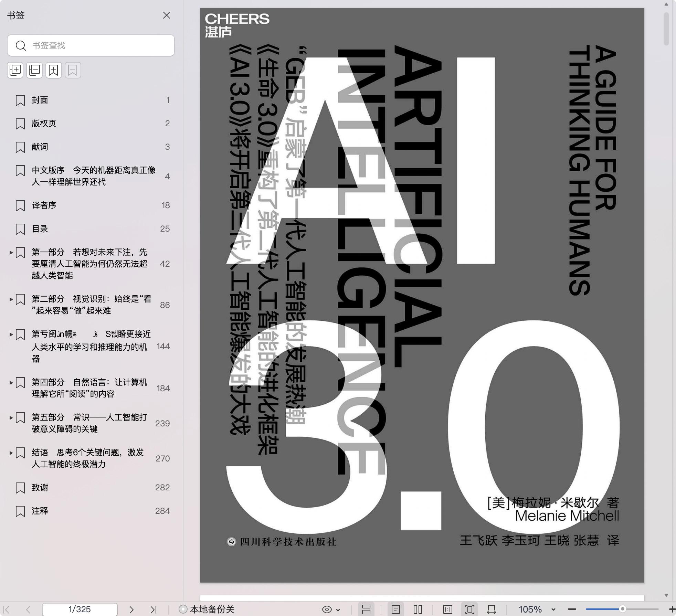Click the scroll down arrow of the document
This screenshot has height=616, width=676.
point(666,595)
